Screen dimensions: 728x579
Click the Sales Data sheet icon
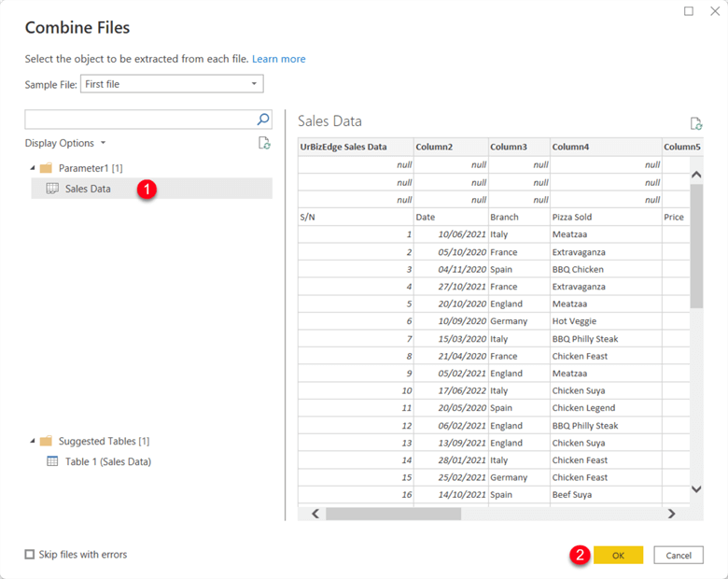(x=52, y=189)
